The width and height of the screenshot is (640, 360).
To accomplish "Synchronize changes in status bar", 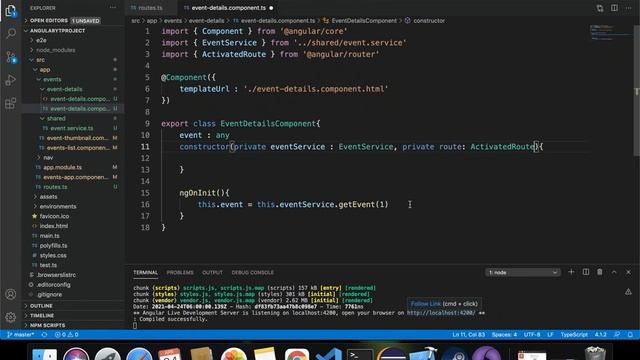I will click(x=44, y=335).
